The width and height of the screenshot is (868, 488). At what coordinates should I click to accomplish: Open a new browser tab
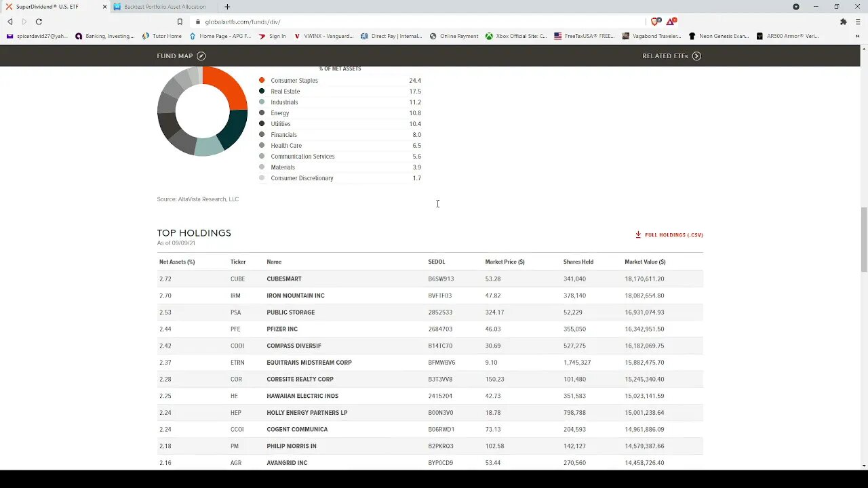227,7
